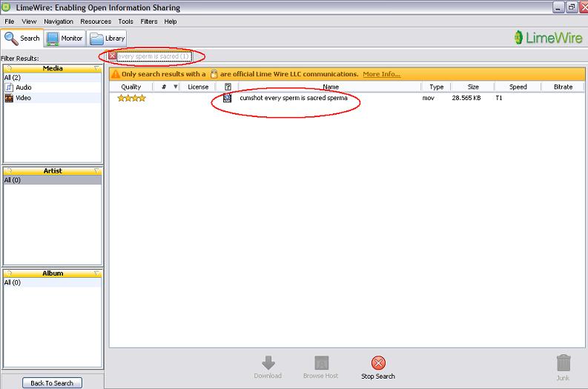The image size is (588, 389).
Task: Restore down the LimeWire window
Action: [571, 7]
